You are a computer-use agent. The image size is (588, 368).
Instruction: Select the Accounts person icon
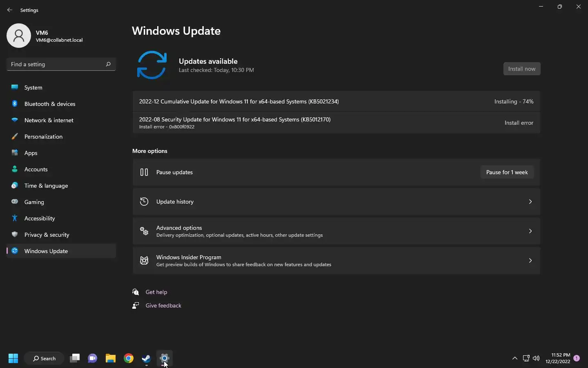pyautogui.click(x=15, y=169)
